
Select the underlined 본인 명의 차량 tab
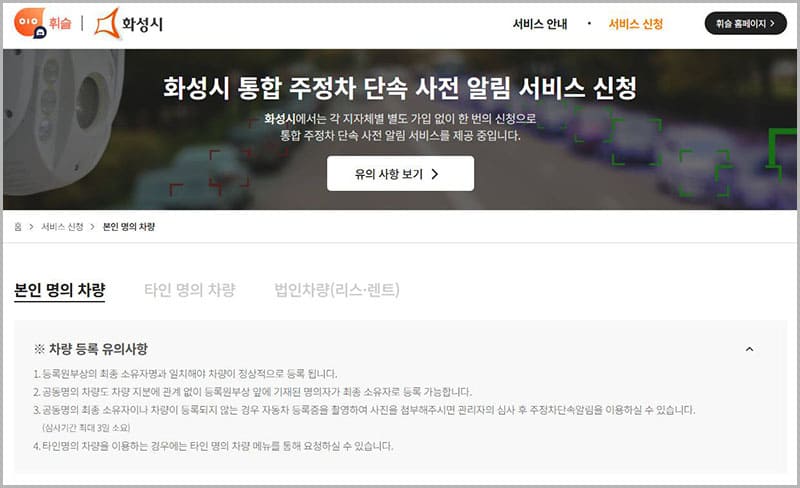(x=59, y=290)
